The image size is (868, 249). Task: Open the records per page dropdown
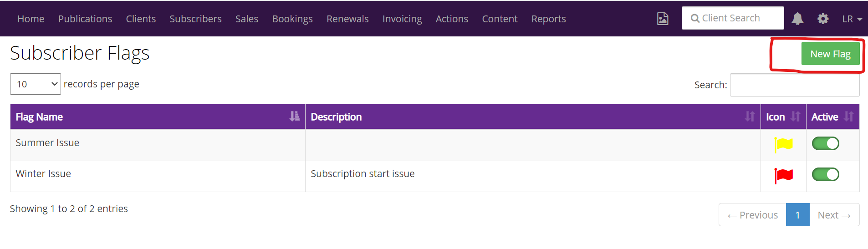coord(36,84)
